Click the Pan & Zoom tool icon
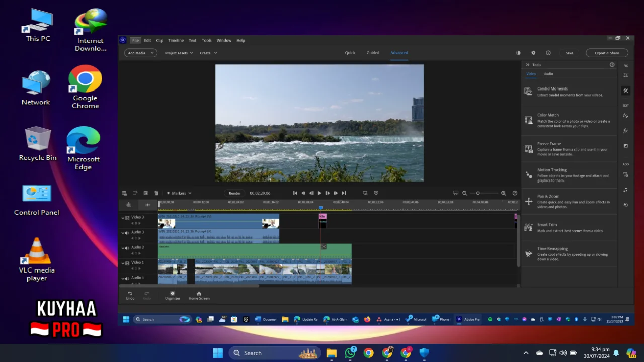 528,201
